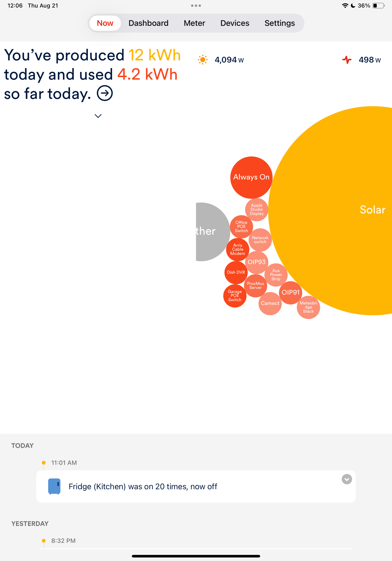The height and width of the screenshot is (561, 392).
Task: Go to the Devices tab
Action: pyautogui.click(x=235, y=23)
